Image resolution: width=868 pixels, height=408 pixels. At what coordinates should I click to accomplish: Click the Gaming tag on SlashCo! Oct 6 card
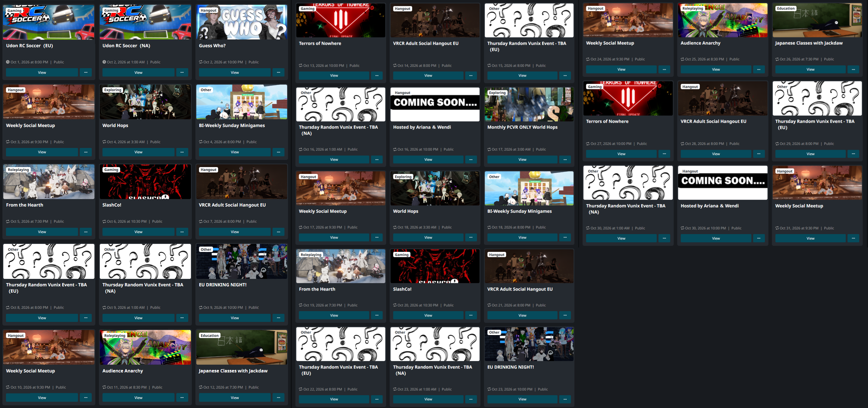(111, 169)
